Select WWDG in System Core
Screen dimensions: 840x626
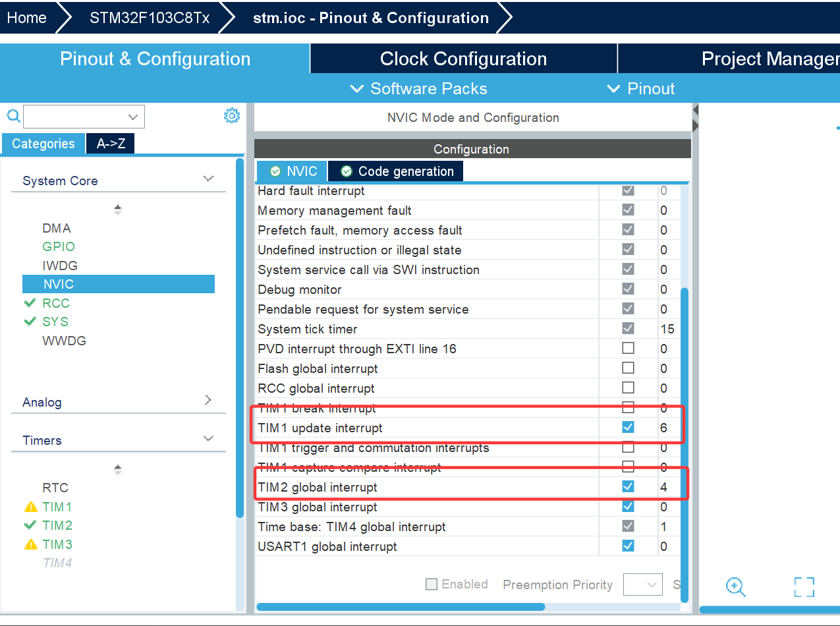pos(64,341)
